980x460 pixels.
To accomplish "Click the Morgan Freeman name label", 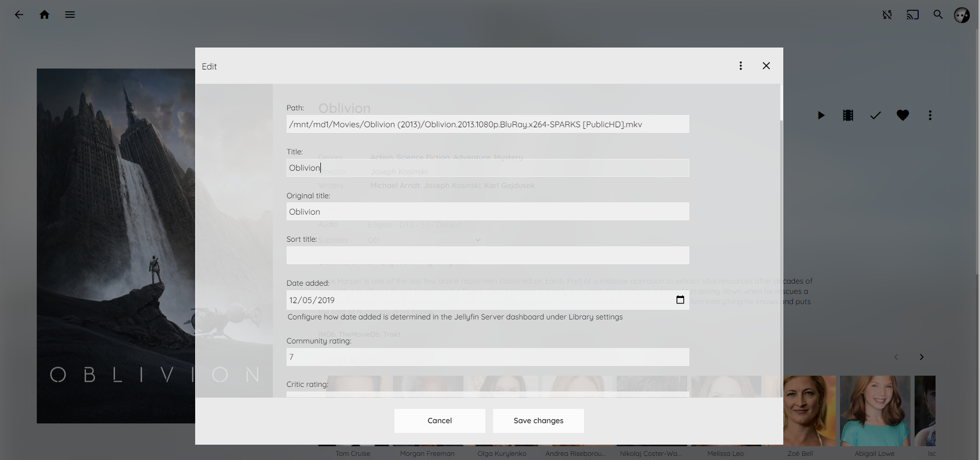I will [427, 453].
